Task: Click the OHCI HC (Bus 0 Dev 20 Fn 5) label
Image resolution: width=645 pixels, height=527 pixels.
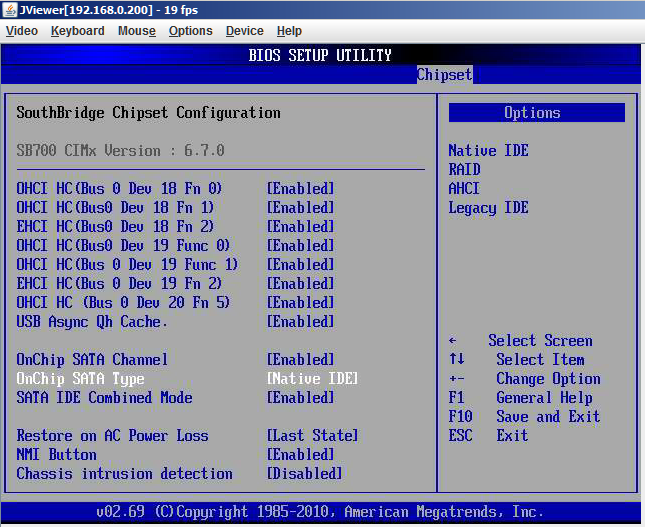Action: pyautogui.click(x=123, y=303)
